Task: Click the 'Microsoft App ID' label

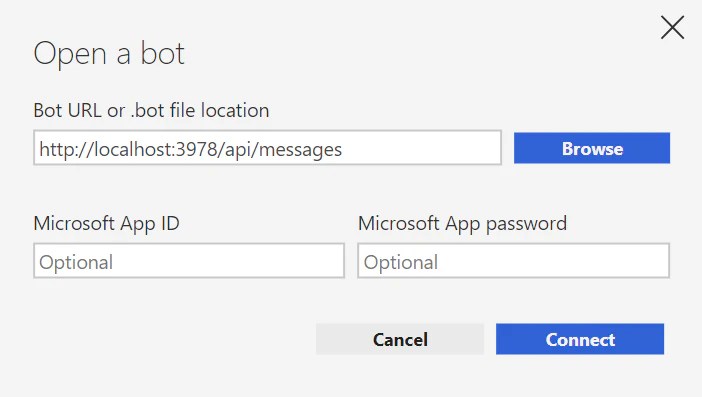Action: coord(107,223)
